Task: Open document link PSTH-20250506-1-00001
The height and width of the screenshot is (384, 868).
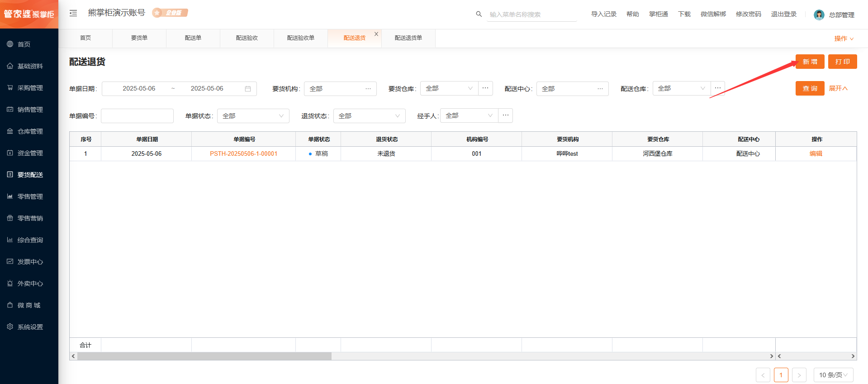Action: point(243,154)
